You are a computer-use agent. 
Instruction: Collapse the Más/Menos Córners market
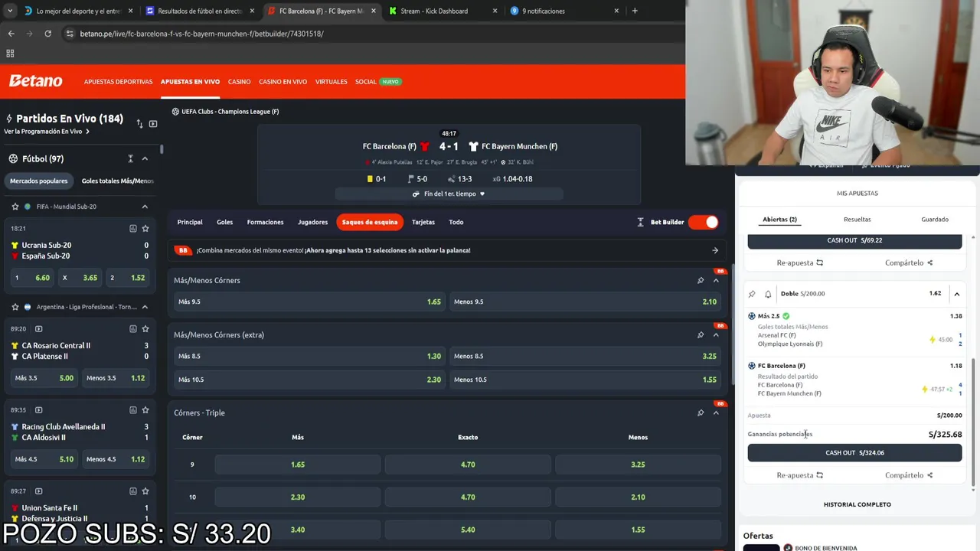click(716, 280)
